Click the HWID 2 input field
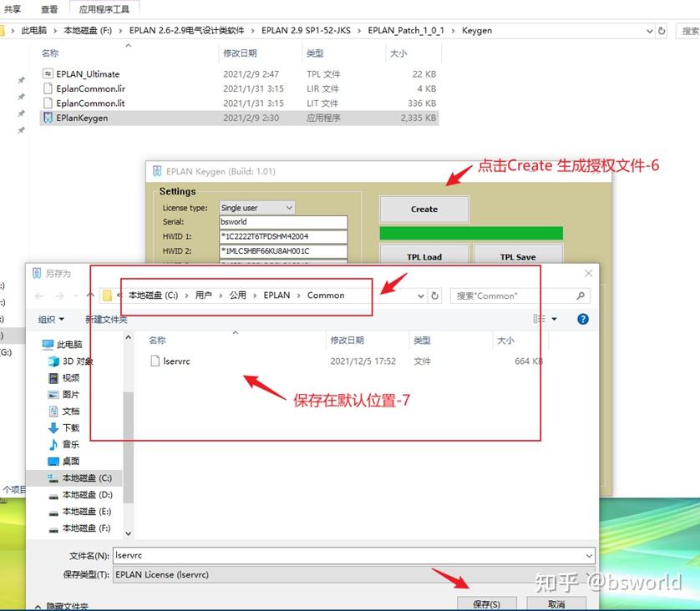Image resolution: width=700 pixels, height=611 pixels. 283,251
